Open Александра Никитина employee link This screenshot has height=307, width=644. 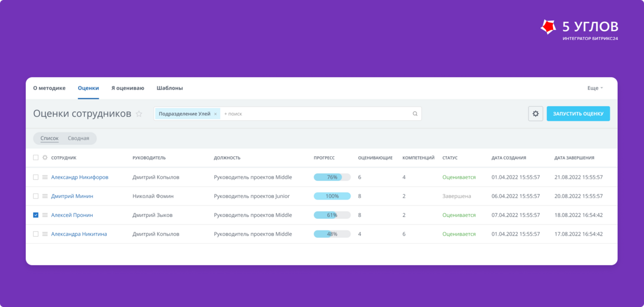tap(79, 234)
